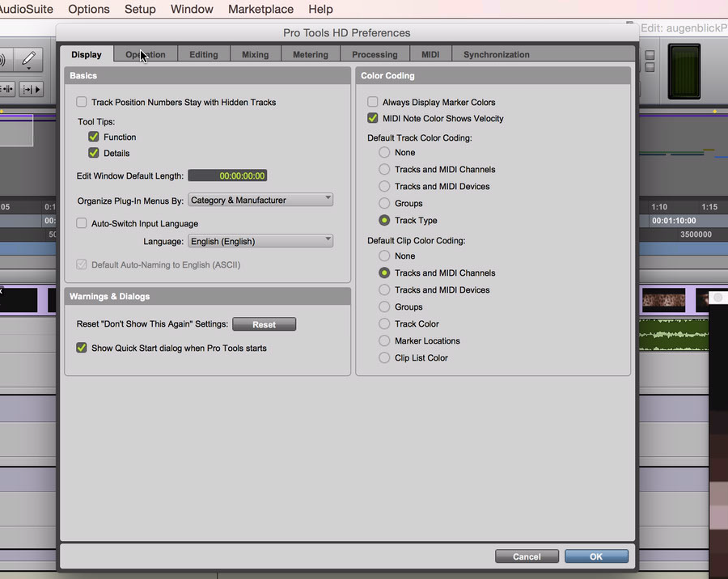Choose Groups under Default Track Color Coding
The image size is (728, 579).
[385, 204]
